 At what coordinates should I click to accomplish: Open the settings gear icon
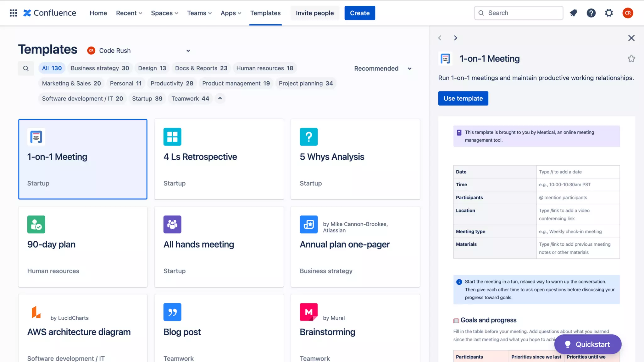point(609,13)
